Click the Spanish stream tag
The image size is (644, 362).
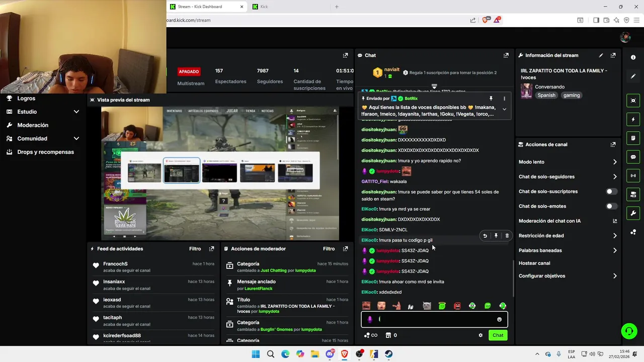546,95
